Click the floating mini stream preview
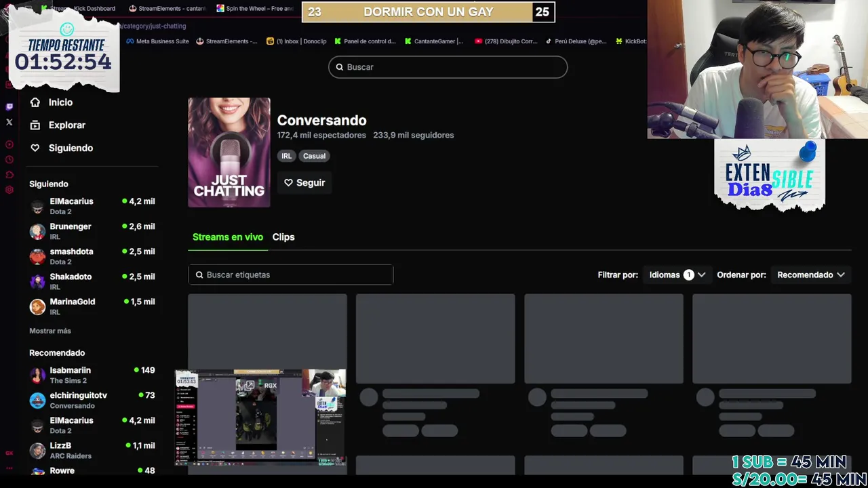This screenshot has width=868, height=488. click(x=261, y=418)
